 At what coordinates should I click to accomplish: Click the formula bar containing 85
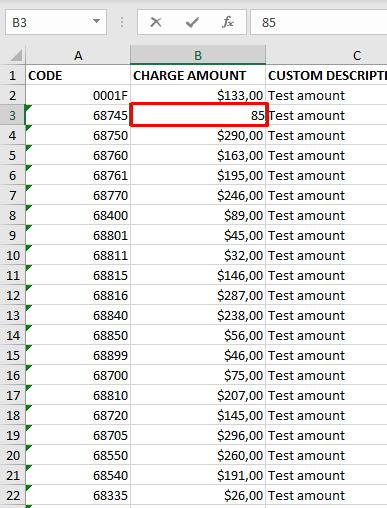click(x=319, y=22)
